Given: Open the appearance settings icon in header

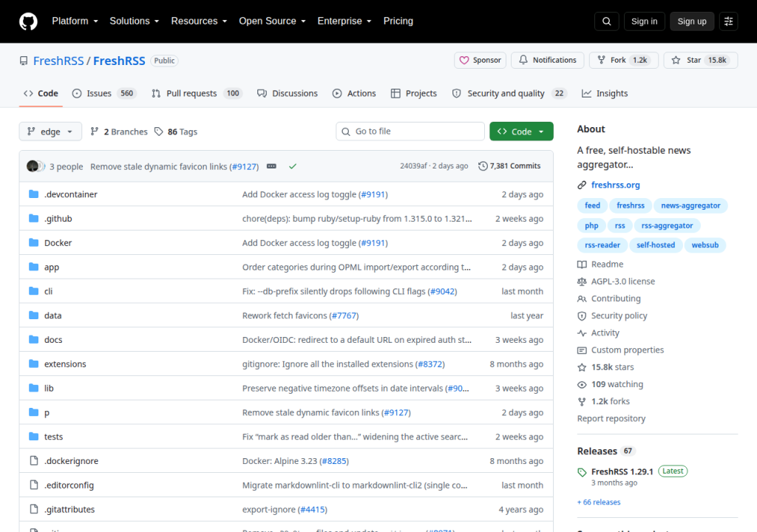Looking at the screenshot, I should tap(728, 21).
